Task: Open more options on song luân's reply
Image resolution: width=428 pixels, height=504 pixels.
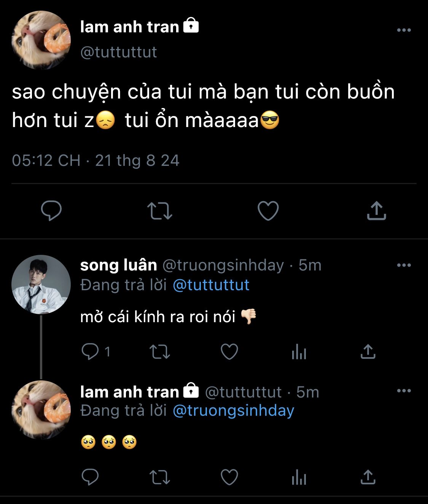Action: click(404, 265)
